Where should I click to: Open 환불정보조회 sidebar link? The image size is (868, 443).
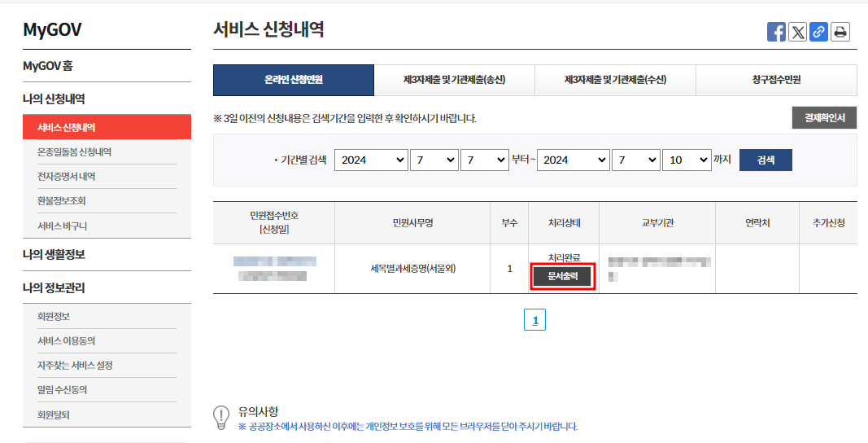(62, 200)
